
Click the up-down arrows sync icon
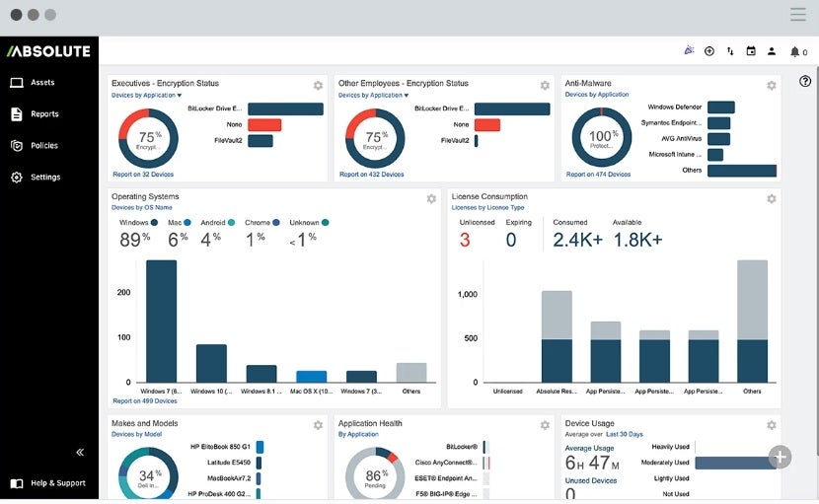click(x=730, y=51)
